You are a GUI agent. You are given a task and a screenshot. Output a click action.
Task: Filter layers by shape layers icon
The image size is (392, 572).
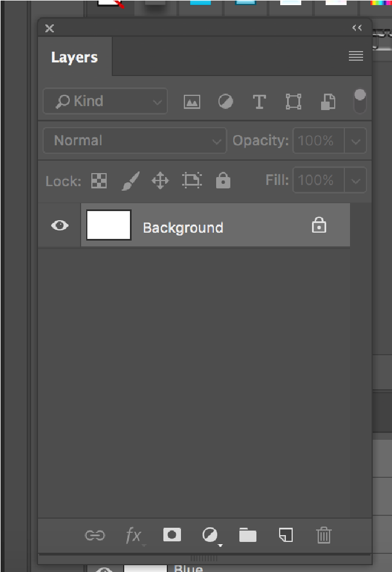[x=293, y=102]
